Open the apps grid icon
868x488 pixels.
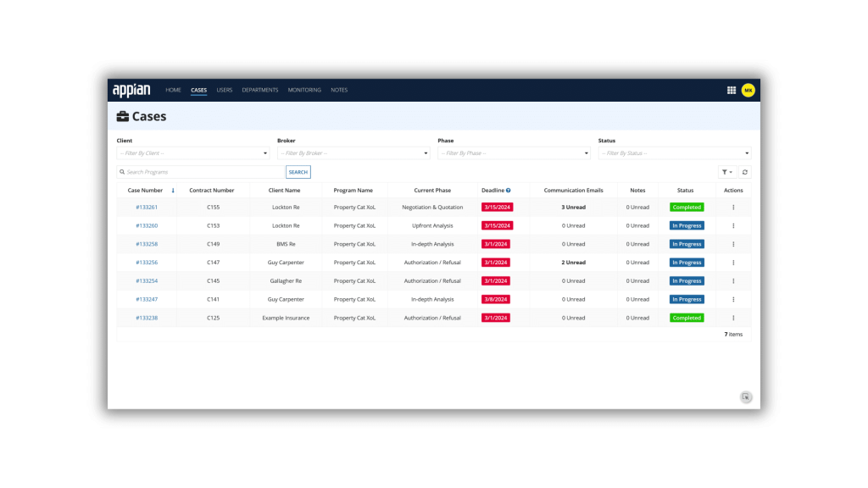coord(730,89)
